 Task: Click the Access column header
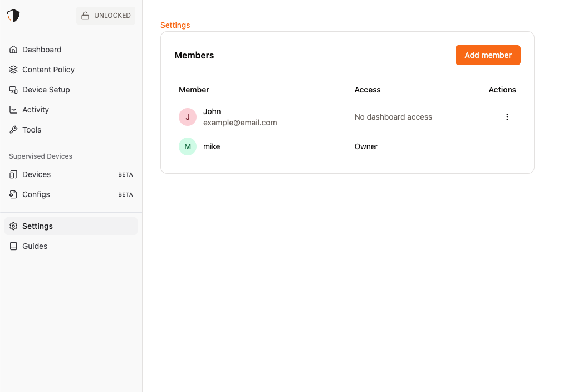(x=368, y=90)
